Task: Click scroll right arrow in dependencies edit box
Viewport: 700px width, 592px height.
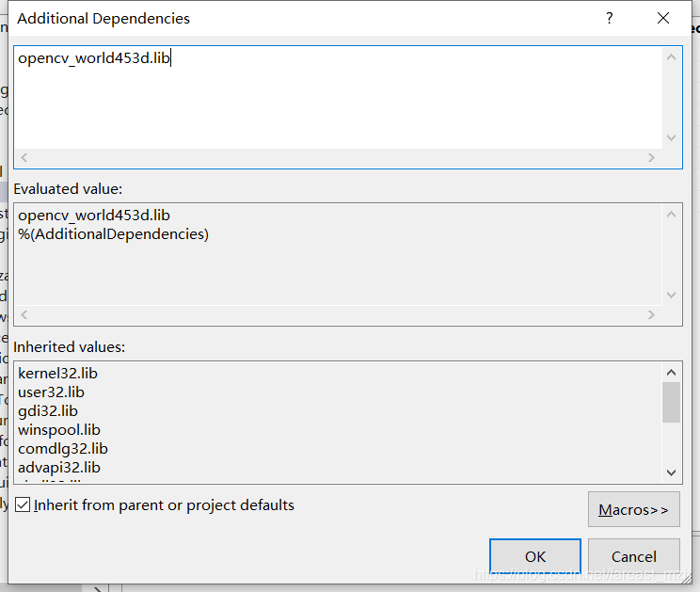Action: click(x=651, y=157)
